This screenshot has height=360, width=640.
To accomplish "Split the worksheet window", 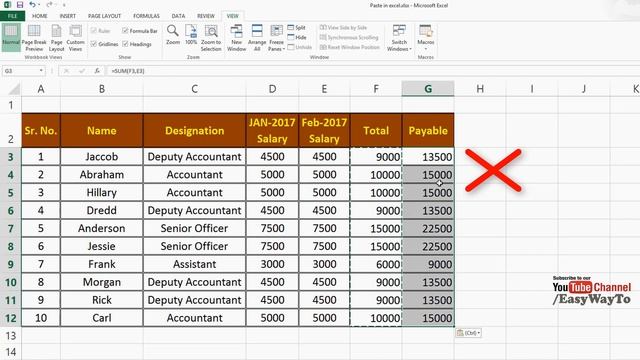I will coord(297,27).
